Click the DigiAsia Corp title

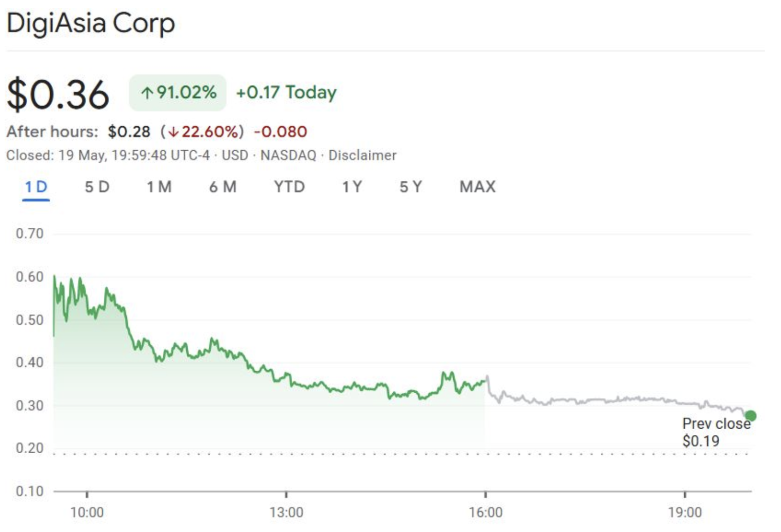click(x=91, y=23)
